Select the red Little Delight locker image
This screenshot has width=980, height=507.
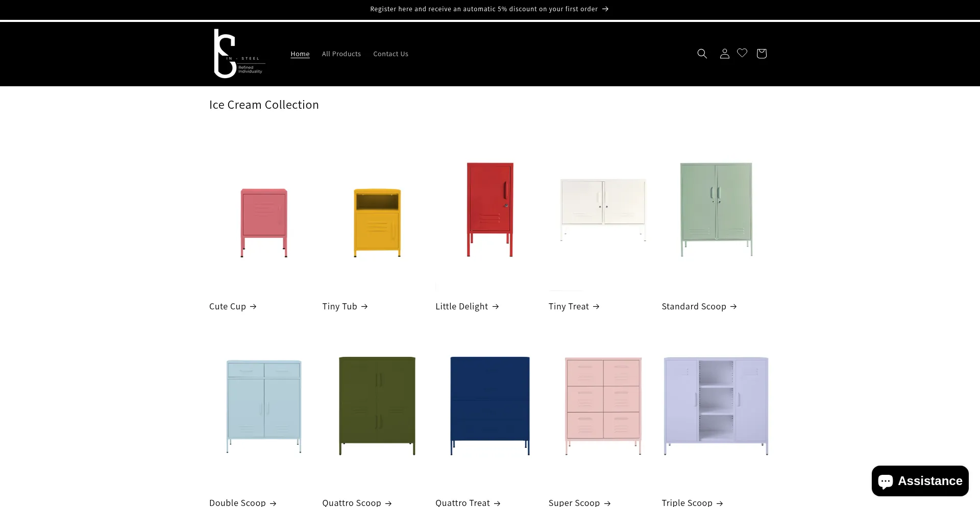[x=490, y=209]
